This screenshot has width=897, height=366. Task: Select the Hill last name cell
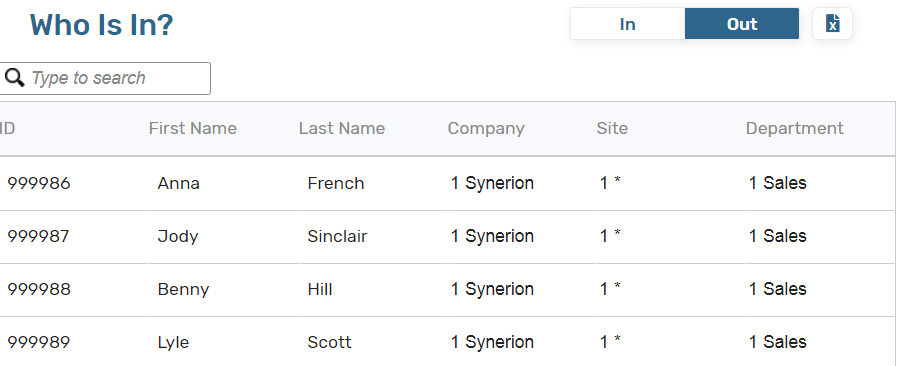(x=373, y=289)
